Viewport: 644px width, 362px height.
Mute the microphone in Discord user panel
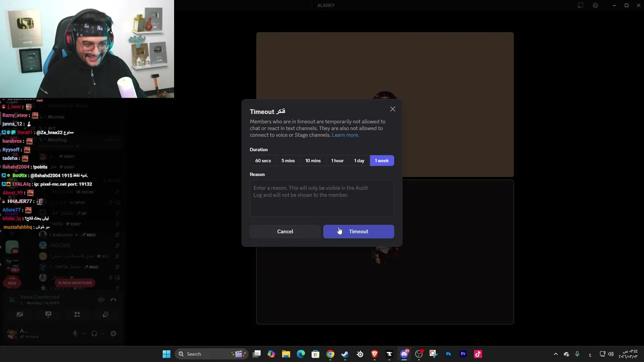coord(75,333)
